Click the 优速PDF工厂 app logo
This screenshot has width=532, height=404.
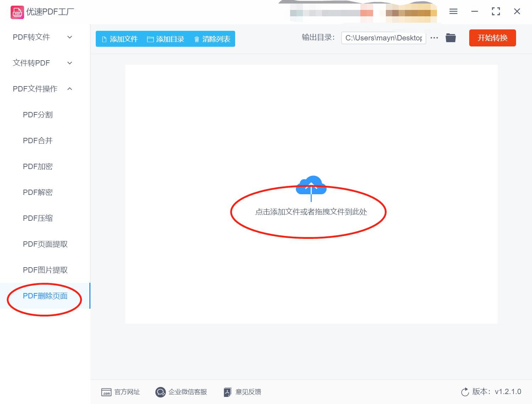pos(17,12)
